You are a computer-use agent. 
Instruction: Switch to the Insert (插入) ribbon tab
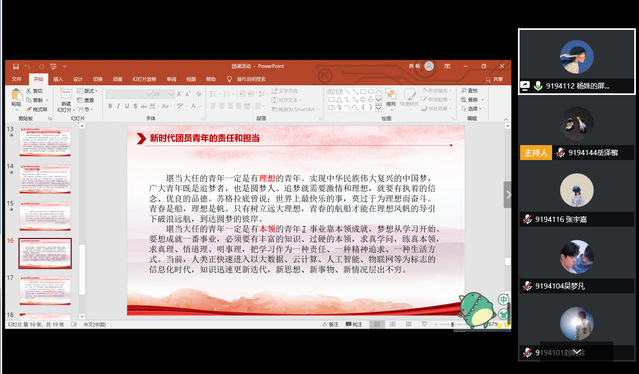[58, 79]
